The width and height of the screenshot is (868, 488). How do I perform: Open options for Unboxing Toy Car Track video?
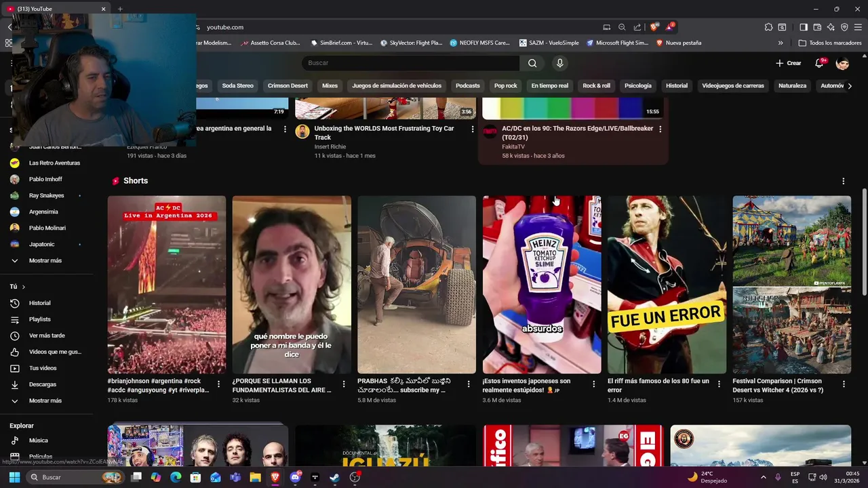[473, 129]
